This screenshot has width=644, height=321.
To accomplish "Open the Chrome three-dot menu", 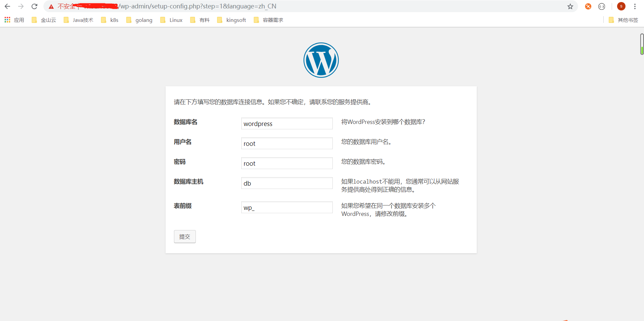I will 635,6.
